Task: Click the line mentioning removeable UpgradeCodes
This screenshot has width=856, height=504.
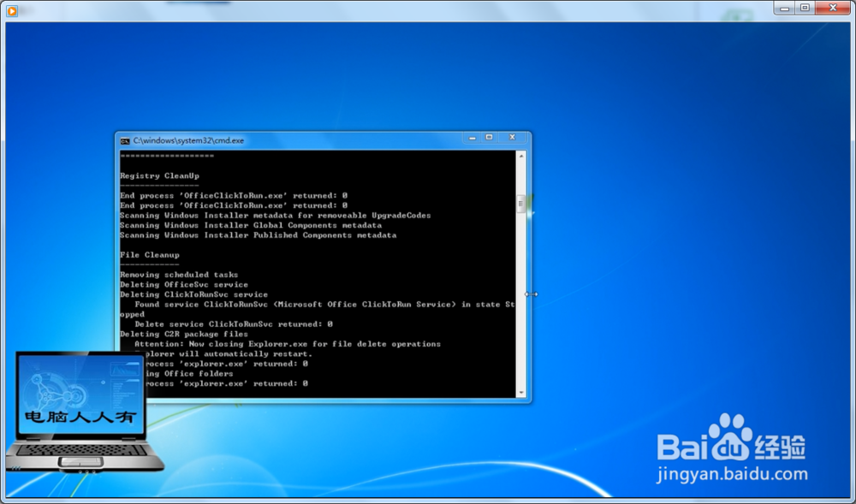Action: tap(275, 216)
